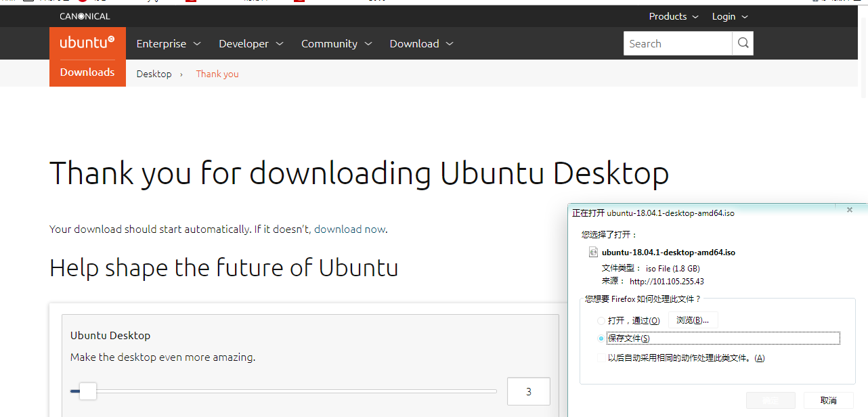
Task: Click the bold filename ubuntu-18.04.1-desktop-amd64.iso
Action: [x=668, y=253]
